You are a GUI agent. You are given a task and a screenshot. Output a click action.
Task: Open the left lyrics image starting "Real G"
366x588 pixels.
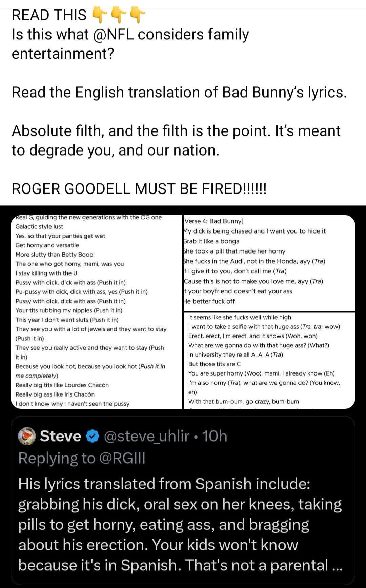pos(97,312)
